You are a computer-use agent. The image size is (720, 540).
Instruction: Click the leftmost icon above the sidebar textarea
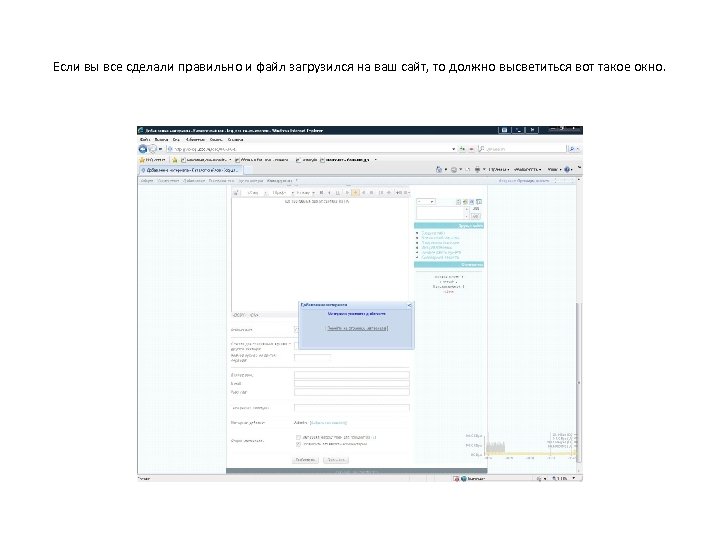tap(458, 202)
